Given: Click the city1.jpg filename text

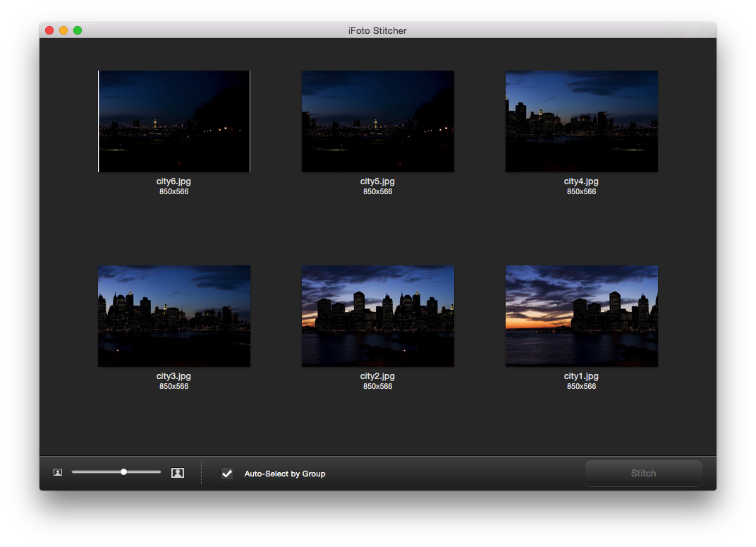Looking at the screenshot, I should pyautogui.click(x=581, y=376).
